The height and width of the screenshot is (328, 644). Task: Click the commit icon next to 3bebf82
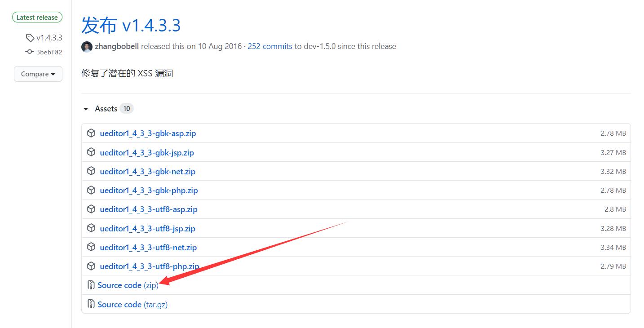click(30, 52)
